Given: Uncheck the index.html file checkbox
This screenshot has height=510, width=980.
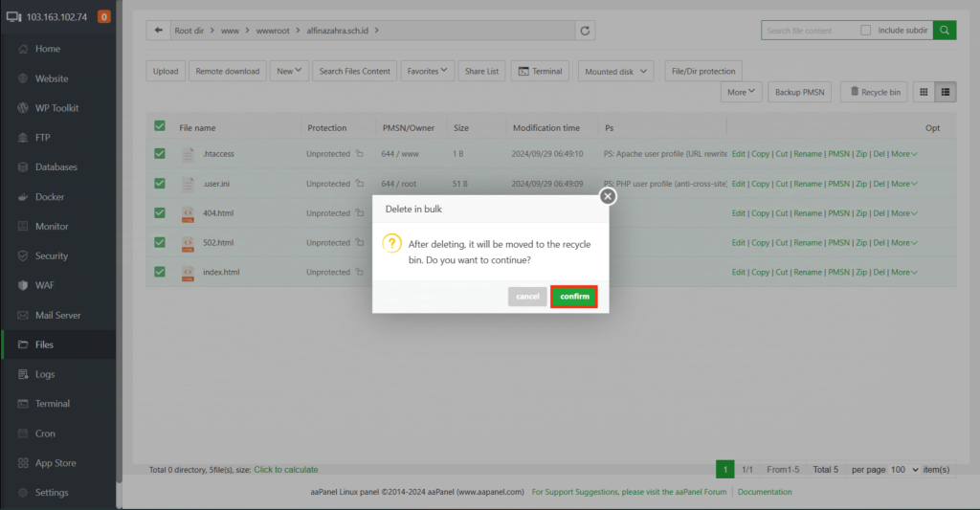Looking at the screenshot, I should (x=160, y=272).
